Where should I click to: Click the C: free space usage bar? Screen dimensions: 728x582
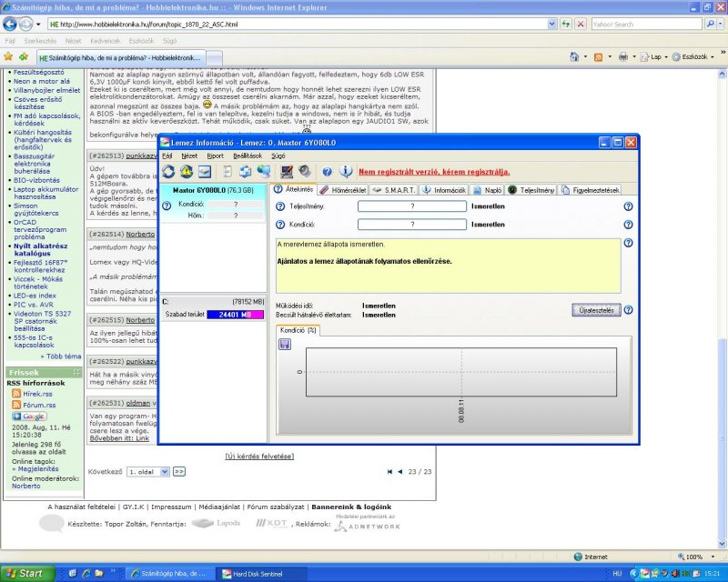click(235, 315)
